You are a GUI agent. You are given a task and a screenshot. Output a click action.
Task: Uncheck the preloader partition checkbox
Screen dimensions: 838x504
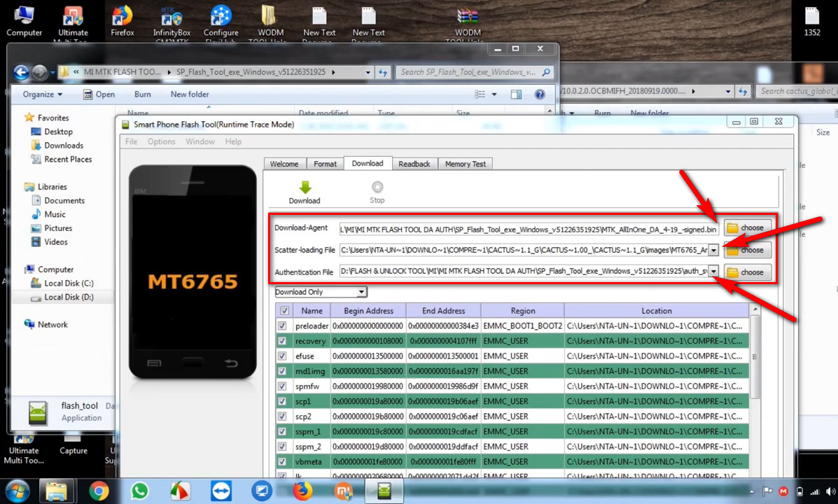[x=282, y=325]
